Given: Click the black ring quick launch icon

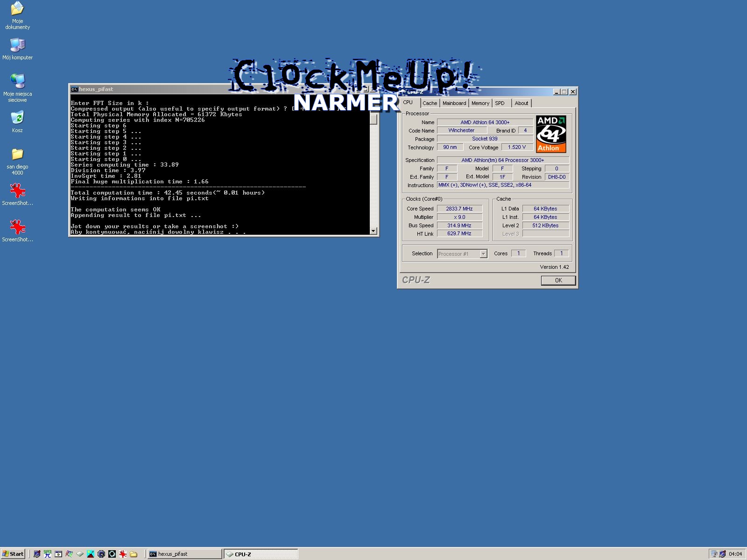Looking at the screenshot, I should tap(112, 554).
